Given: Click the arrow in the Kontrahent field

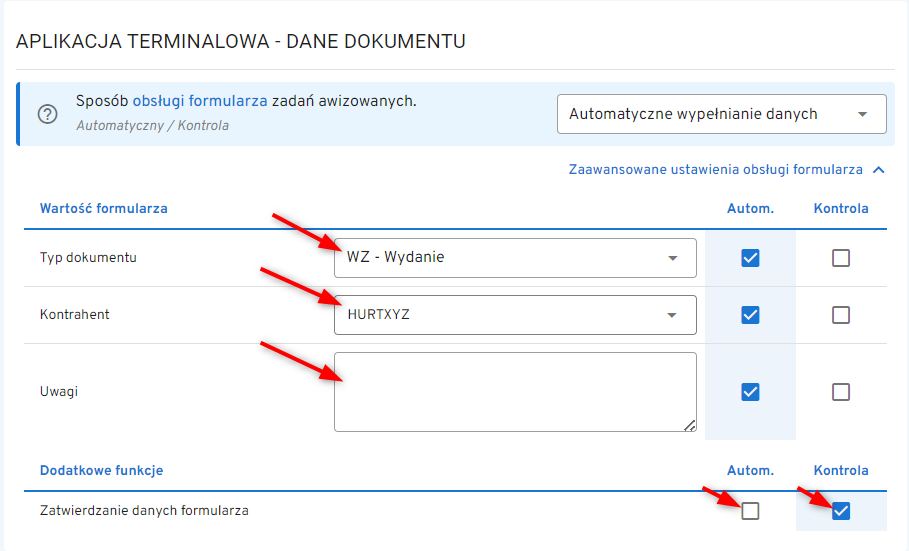Looking at the screenshot, I should pos(672,316).
